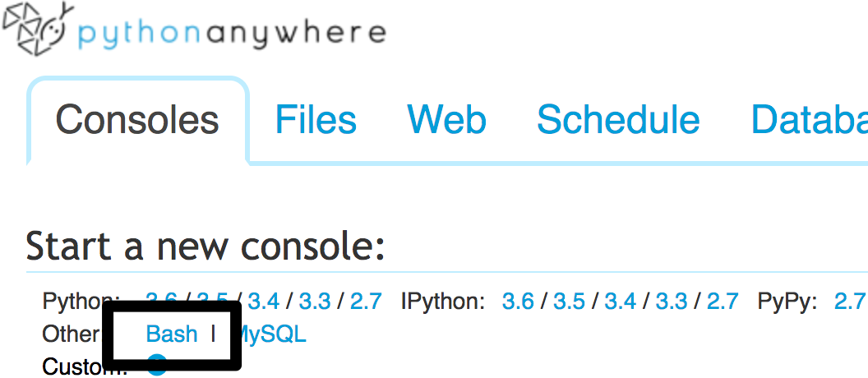Open a Python 3.3 console

[x=315, y=301]
